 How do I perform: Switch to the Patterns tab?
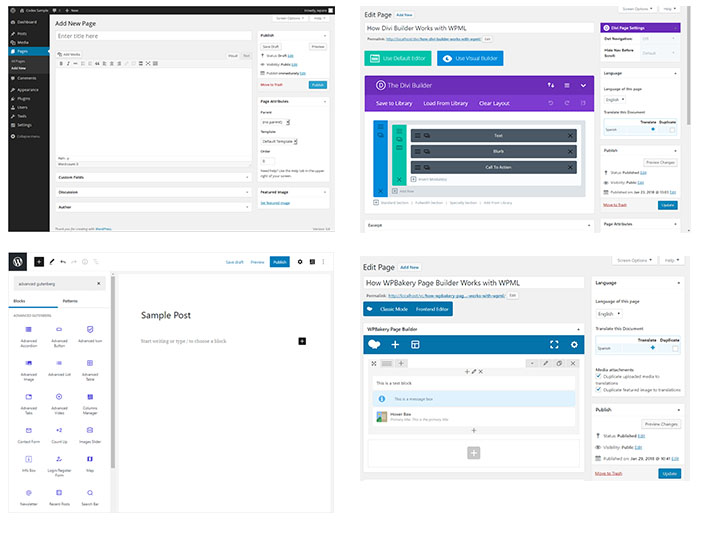[70, 301]
